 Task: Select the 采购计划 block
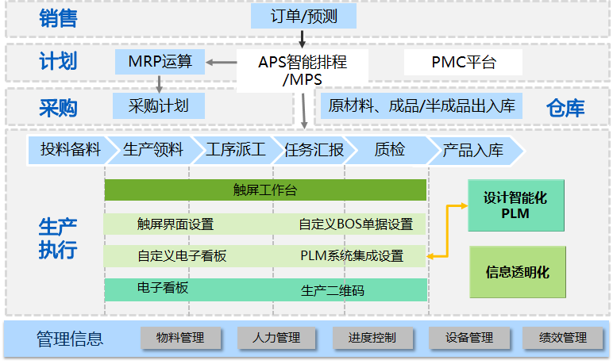(160, 105)
